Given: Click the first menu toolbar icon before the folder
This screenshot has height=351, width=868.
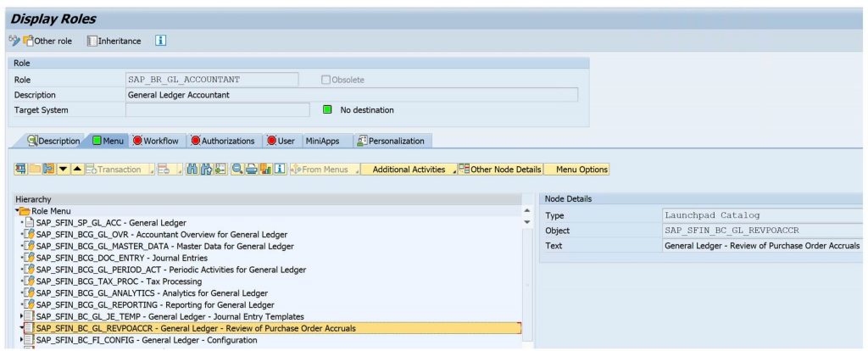Looking at the screenshot, I should (21, 170).
